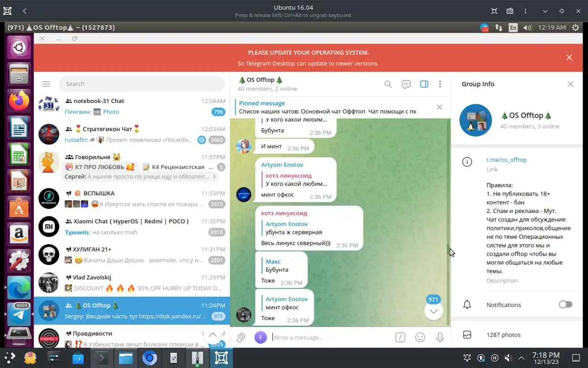Focus the Write a message field
The height and width of the screenshot is (368, 588).
tap(331, 338)
